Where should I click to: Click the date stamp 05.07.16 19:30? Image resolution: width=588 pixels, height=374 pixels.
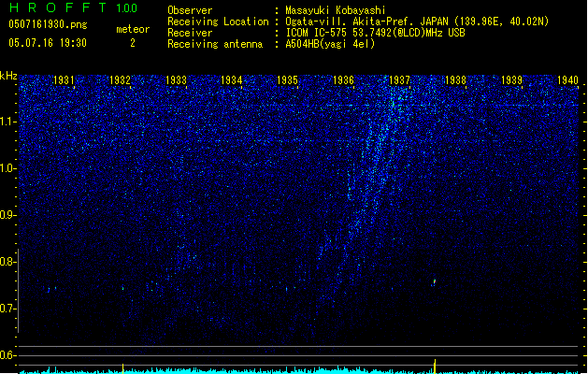[x=48, y=43]
